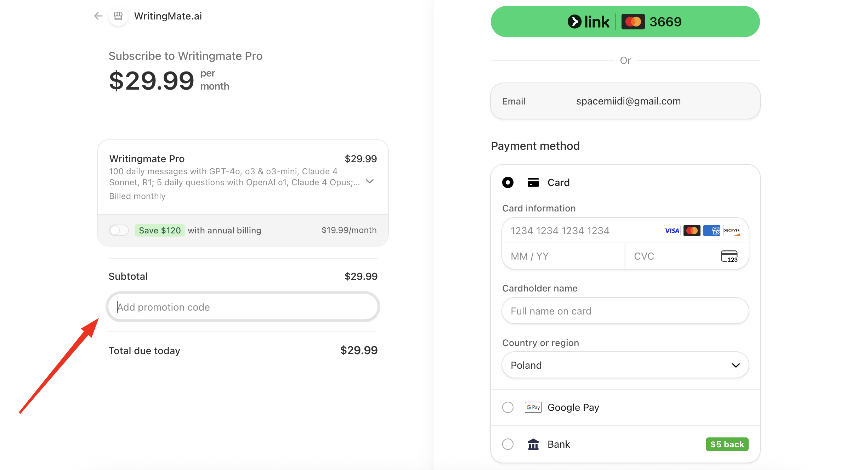Screen dimensions: 868x470
Task: Enable the annual billing toggle
Action: tap(119, 230)
